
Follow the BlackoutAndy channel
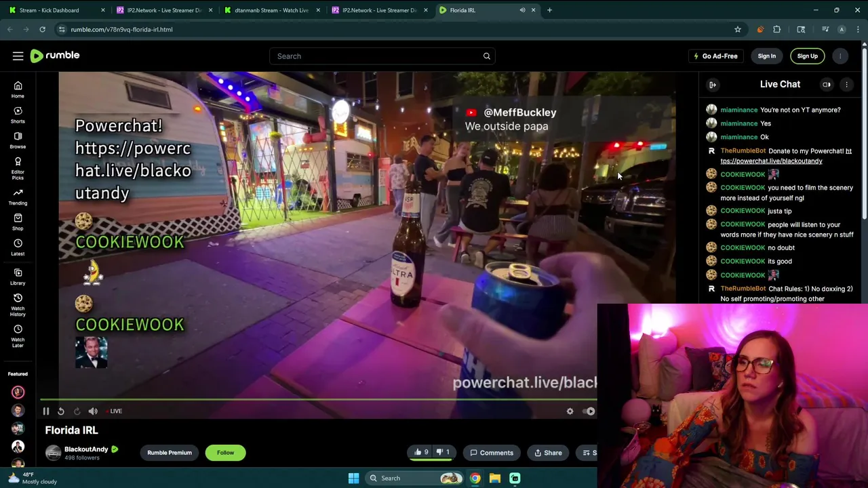(225, 453)
